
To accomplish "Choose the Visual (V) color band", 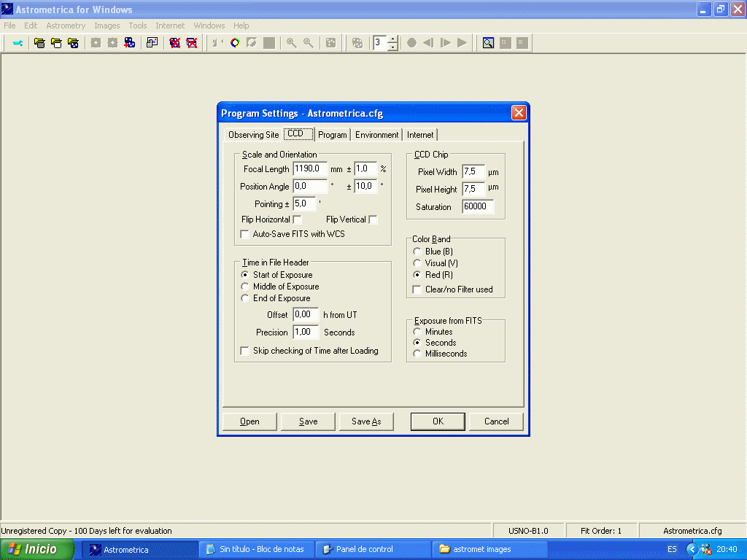I will [x=417, y=262].
